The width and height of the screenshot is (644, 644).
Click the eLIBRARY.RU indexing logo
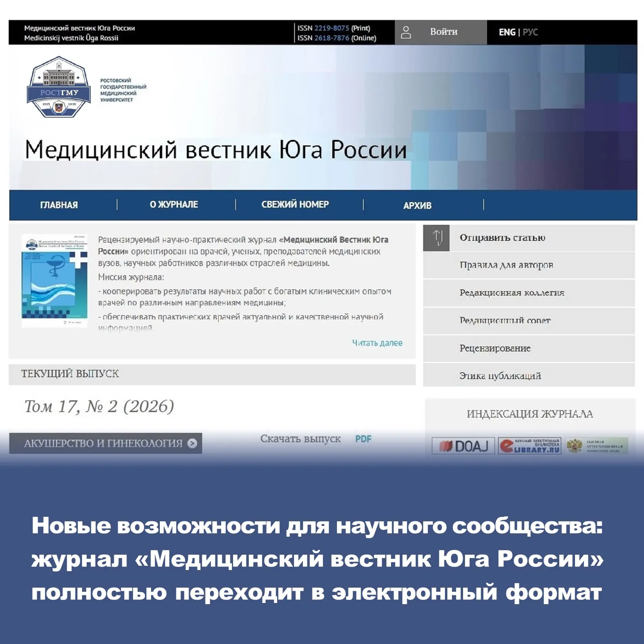coord(530,446)
